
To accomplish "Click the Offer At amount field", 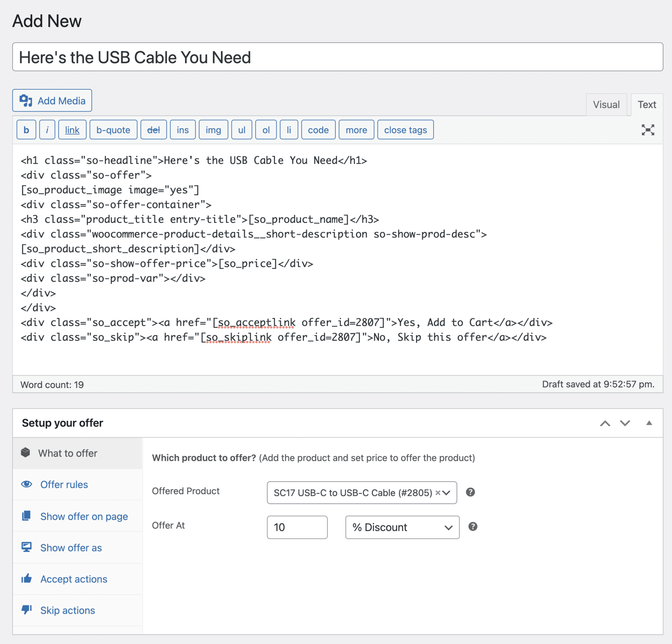I will pyautogui.click(x=297, y=527).
